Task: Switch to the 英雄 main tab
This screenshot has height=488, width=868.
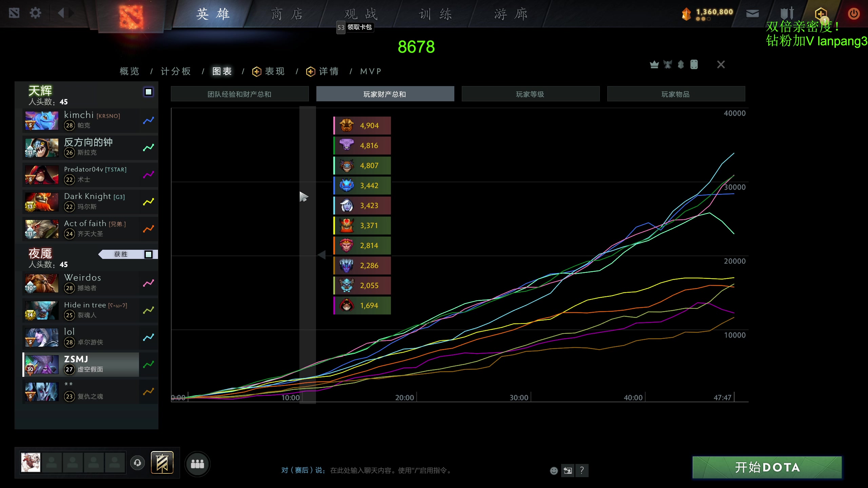Action: tap(213, 14)
